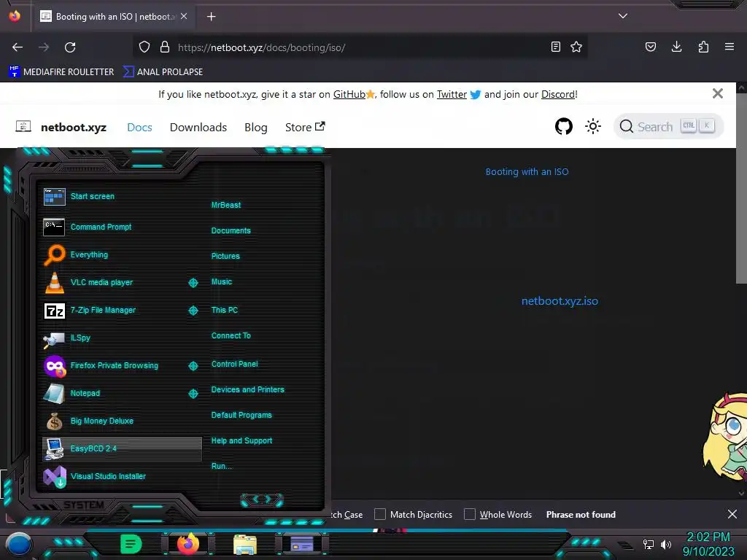Expand Firefox Private Browsing jump list arrow

(x=193, y=366)
